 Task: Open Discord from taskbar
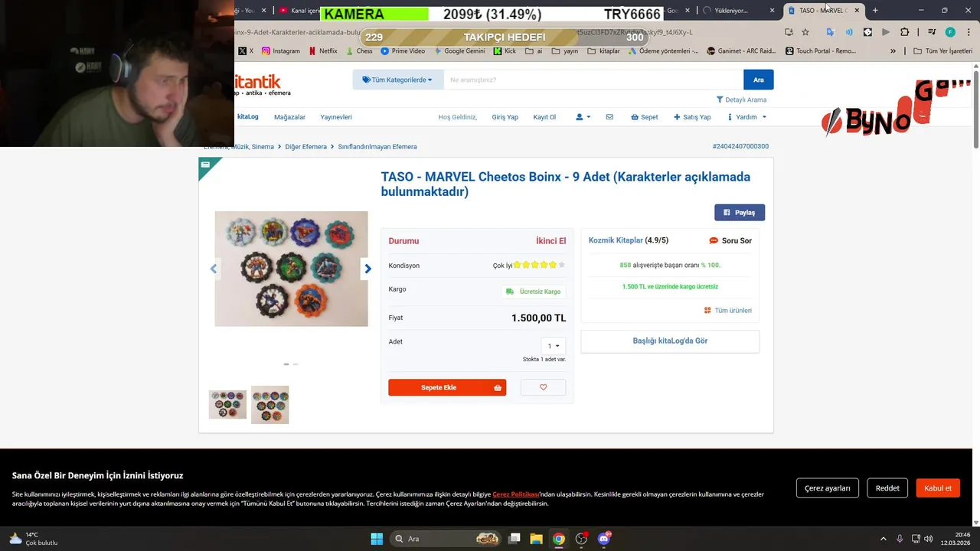click(x=604, y=539)
